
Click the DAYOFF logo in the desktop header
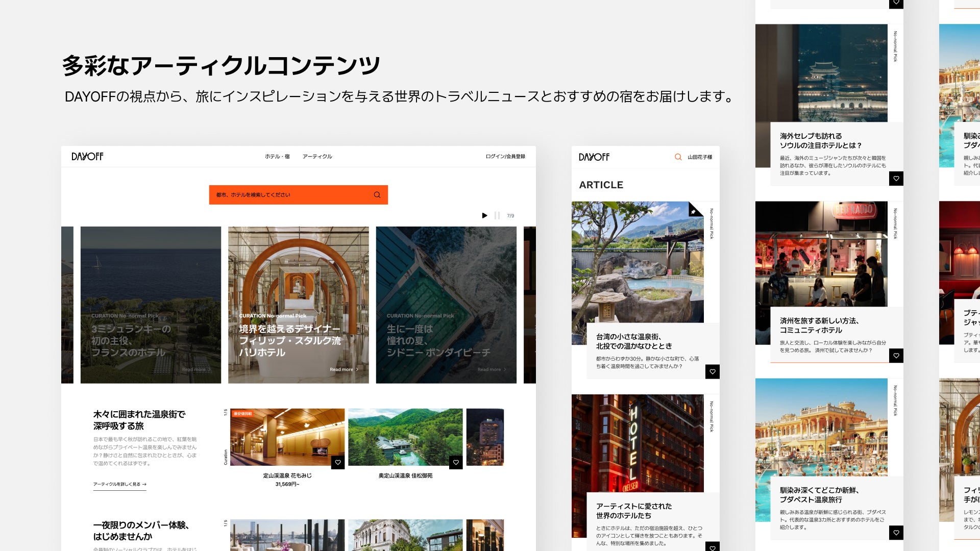[87, 157]
